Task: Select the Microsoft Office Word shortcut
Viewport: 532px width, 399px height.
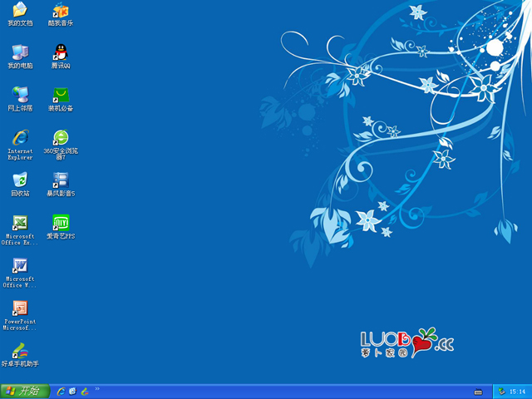Action: 20,273
